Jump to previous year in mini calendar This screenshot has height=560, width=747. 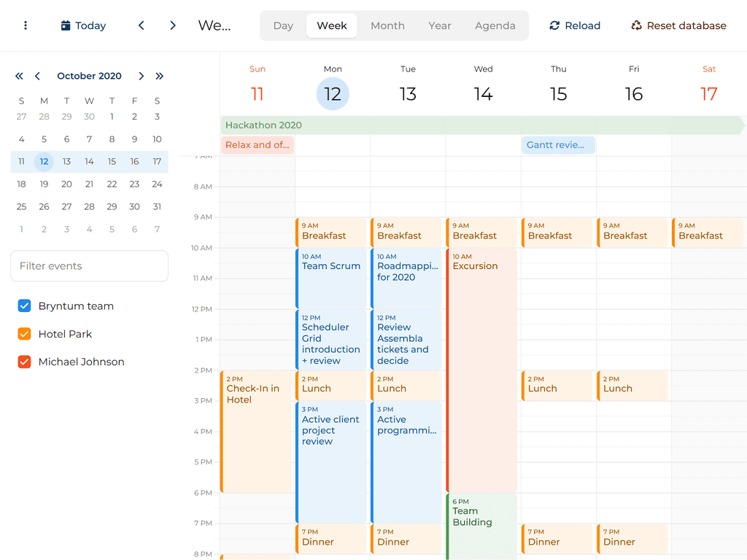(x=19, y=76)
